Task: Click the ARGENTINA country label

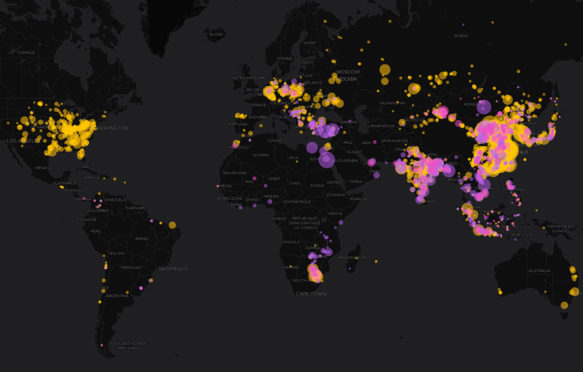Action: 117,296
